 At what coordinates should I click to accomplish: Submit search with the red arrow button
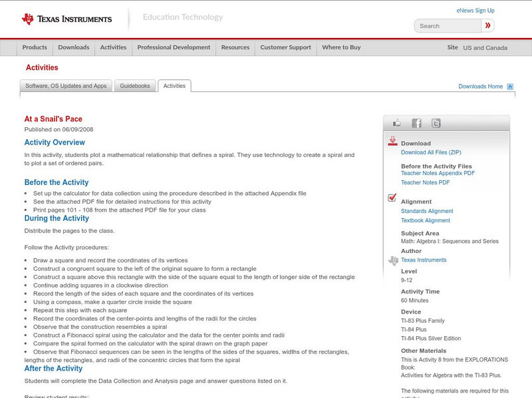(x=487, y=25)
